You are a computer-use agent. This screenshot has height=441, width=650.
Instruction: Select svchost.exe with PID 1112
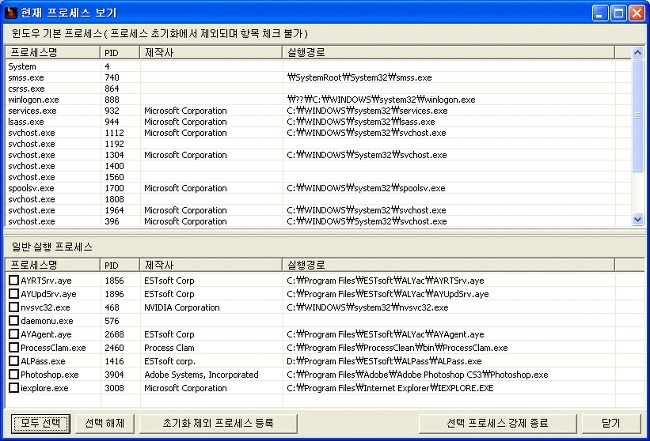318,133
